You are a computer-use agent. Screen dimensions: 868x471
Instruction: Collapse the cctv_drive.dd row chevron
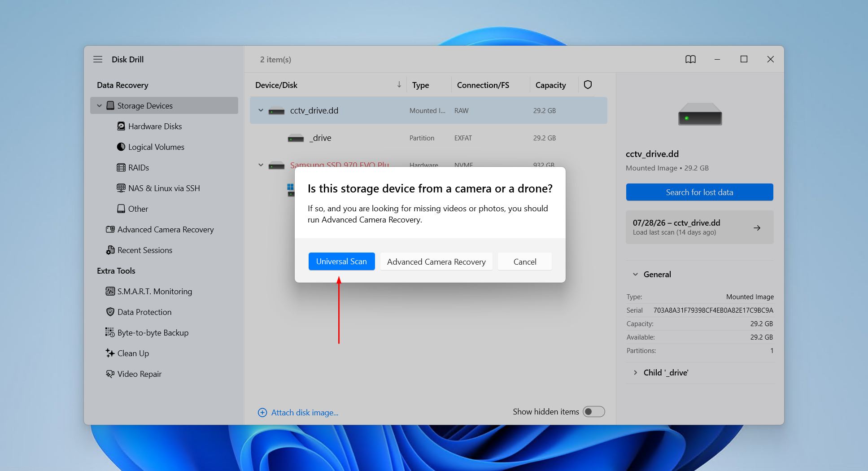pyautogui.click(x=261, y=110)
